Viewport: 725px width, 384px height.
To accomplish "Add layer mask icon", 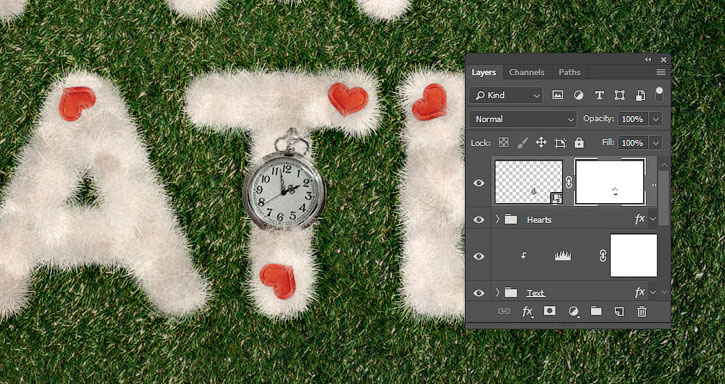I will 549,311.
